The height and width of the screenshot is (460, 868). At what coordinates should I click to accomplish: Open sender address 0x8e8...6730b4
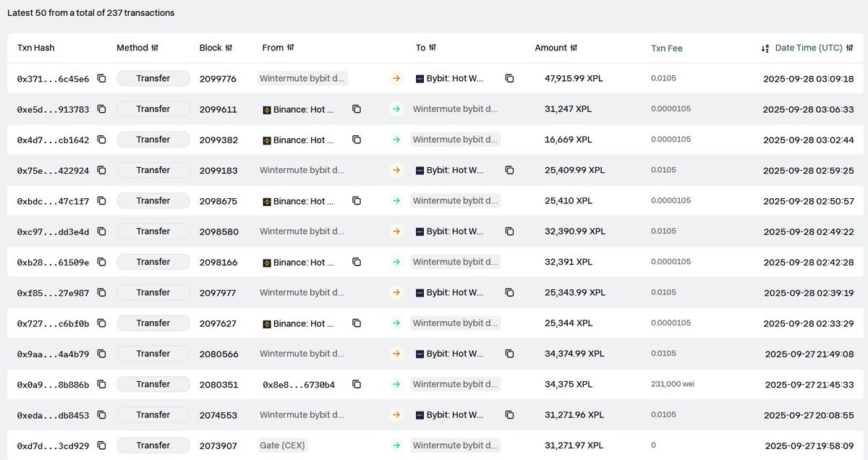[299, 385]
